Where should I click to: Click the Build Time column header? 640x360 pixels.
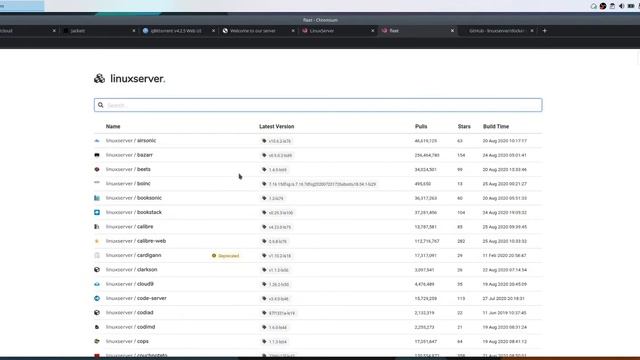tap(496, 127)
